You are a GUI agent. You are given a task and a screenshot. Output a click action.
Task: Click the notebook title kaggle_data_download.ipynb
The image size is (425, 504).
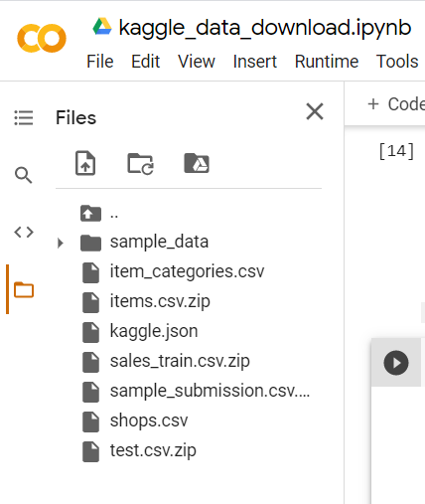click(x=265, y=27)
